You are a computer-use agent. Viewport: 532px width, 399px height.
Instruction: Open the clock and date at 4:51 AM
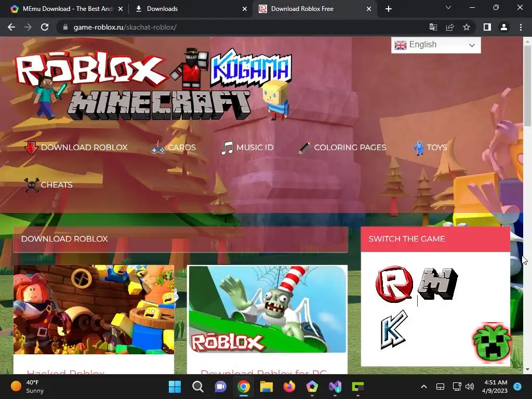tap(495, 387)
